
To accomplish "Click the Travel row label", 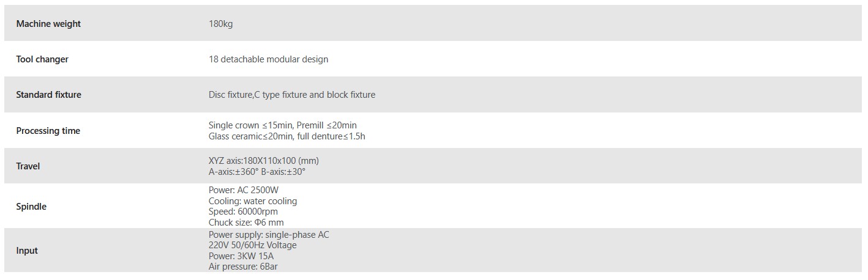I will [x=28, y=166].
